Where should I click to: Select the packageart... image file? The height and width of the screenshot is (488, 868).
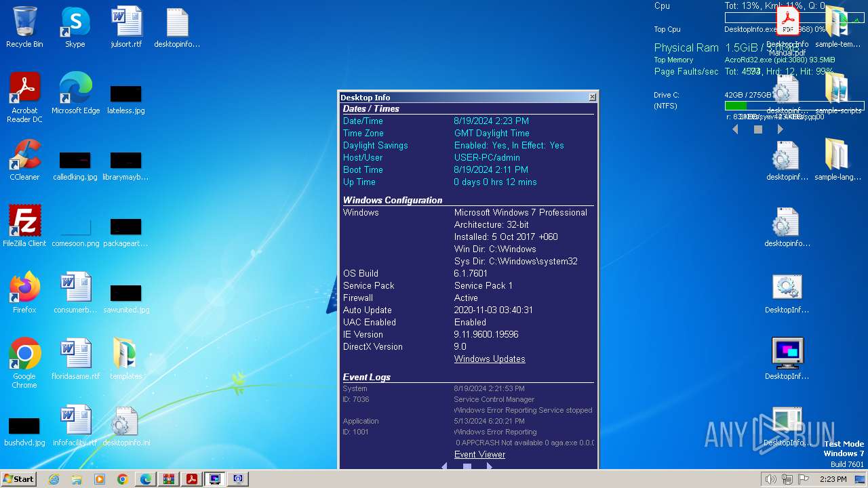(x=126, y=232)
